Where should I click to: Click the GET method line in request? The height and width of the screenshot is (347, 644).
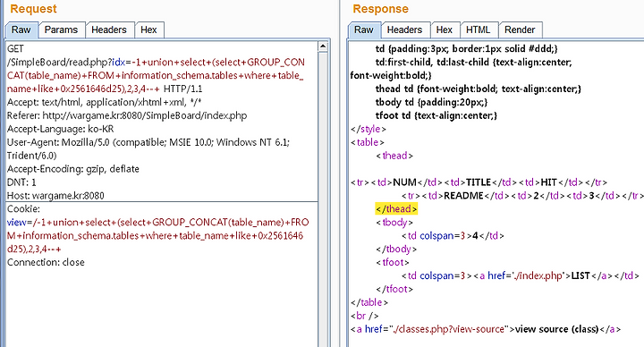click(15, 49)
